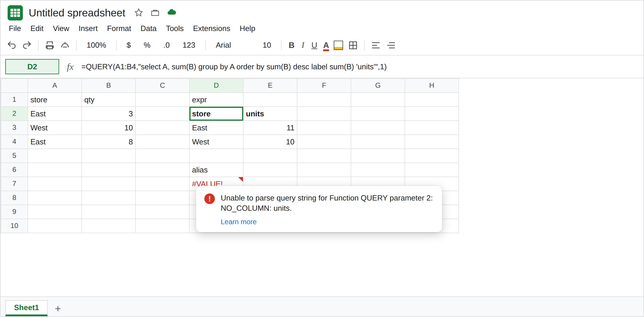Screen dimensions: 644x318
Task: Click the redo arrow icon
Action: [27, 45]
